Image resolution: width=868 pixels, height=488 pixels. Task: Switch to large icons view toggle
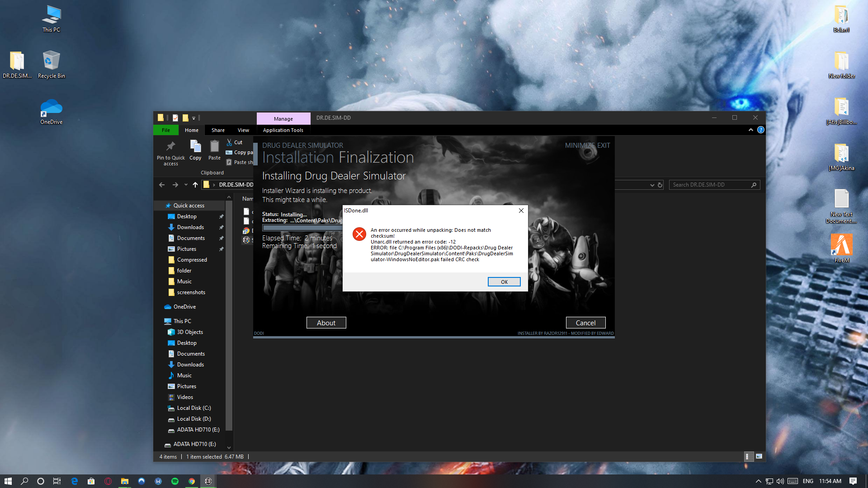click(759, 456)
